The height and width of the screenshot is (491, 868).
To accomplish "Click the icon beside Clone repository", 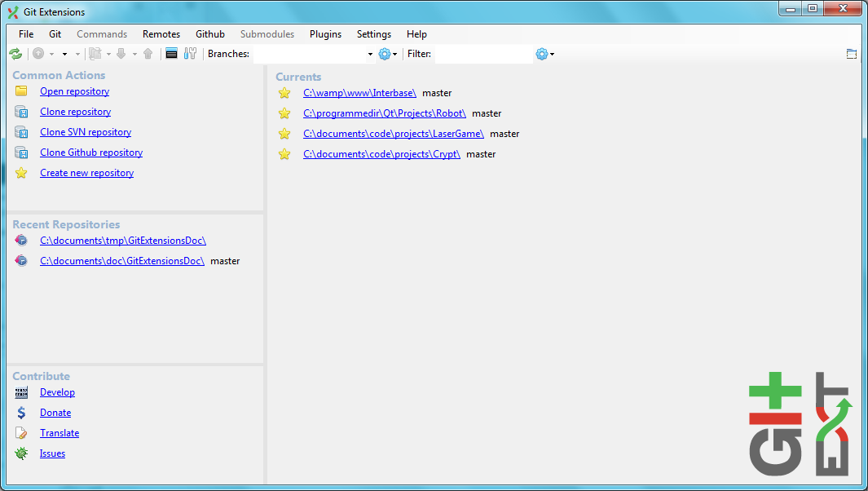I will [x=21, y=112].
